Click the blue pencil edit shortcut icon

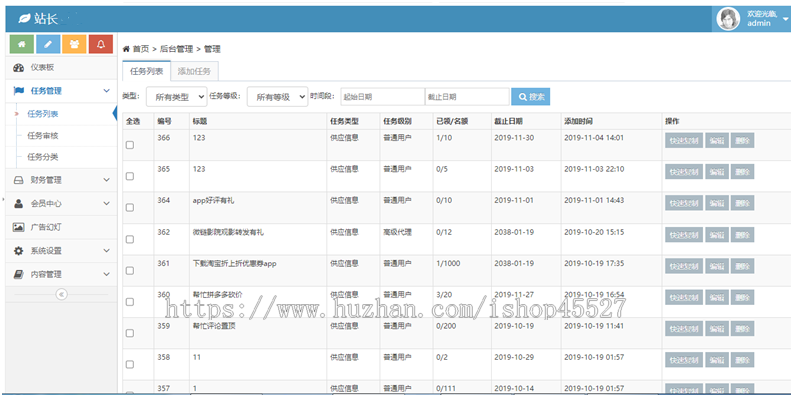coord(48,45)
